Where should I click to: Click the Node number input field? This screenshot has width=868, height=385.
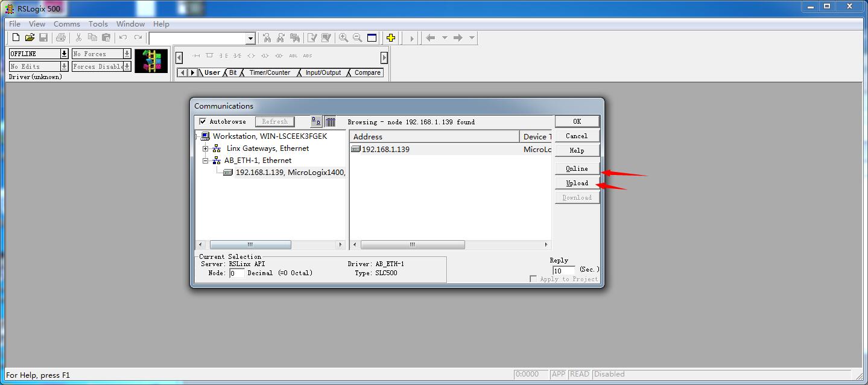click(236, 273)
